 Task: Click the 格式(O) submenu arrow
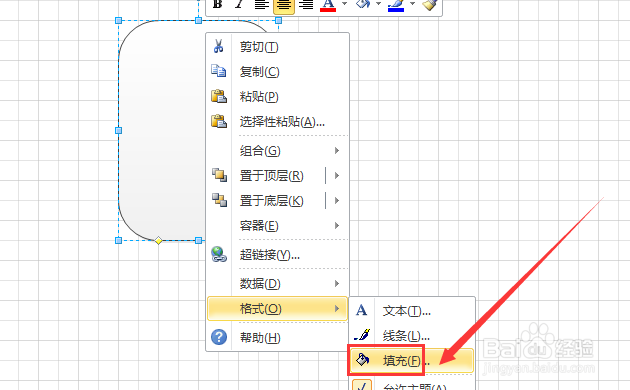pyautogui.click(x=337, y=308)
